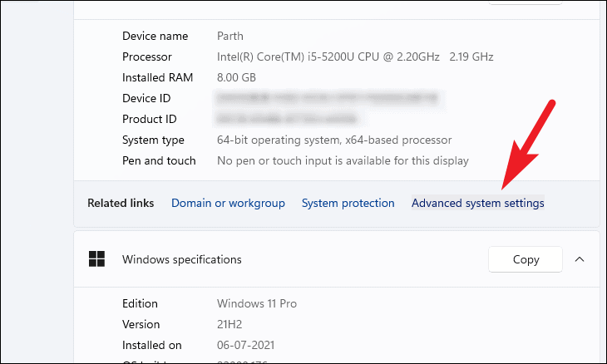Click the Windows specifications heading
This screenshot has width=607, height=364.
182,259
